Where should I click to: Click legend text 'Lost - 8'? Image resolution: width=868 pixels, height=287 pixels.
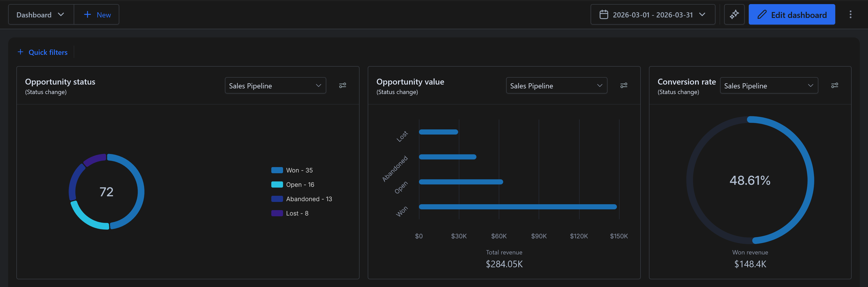tap(297, 213)
